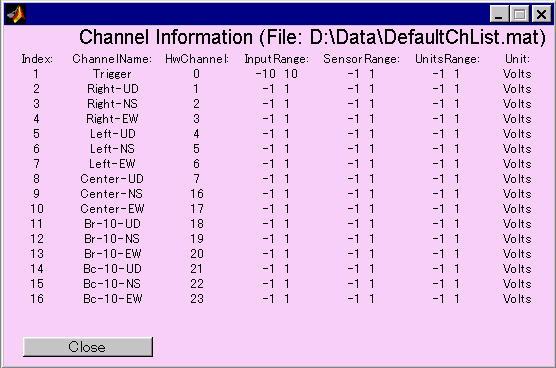The image size is (556, 368).
Task: Maximize the Channel Information window
Action: click(x=519, y=15)
